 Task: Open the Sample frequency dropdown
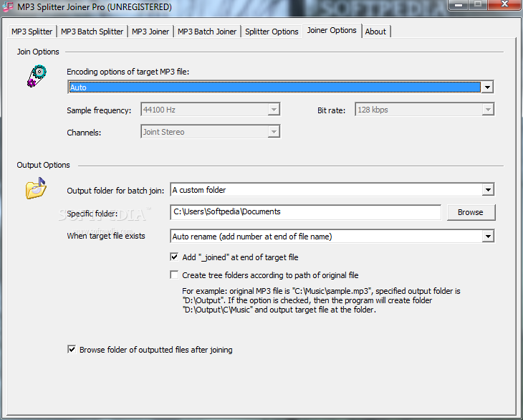(274, 110)
